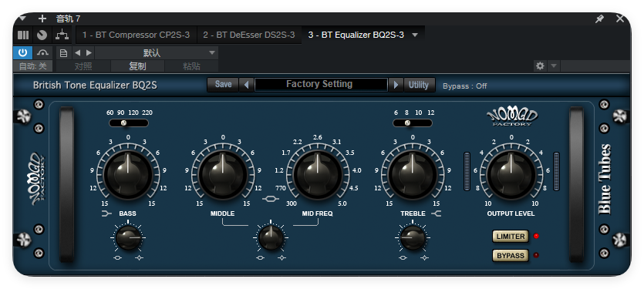The width and height of the screenshot is (644, 289).
Task: Open the Factory Setting preset display
Action: pos(321,85)
